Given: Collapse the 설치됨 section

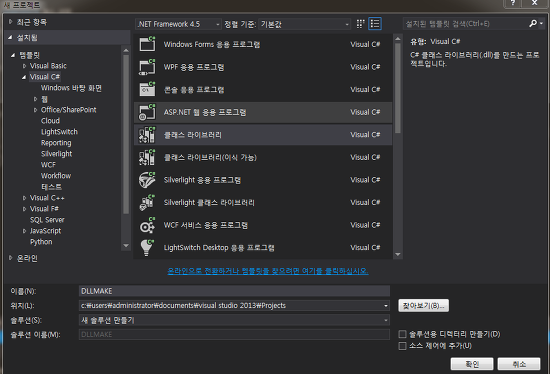Looking at the screenshot, I should pos(10,37).
